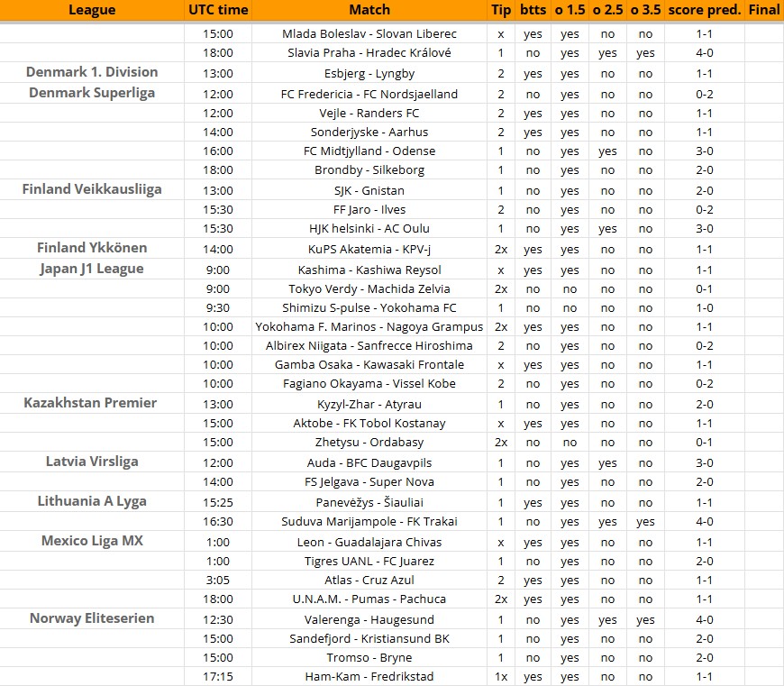The height and width of the screenshot is (686, 784).
Task: Click the U.N.A.M. - Pumas - Pachuca match
Action: [x=369, y=600]
